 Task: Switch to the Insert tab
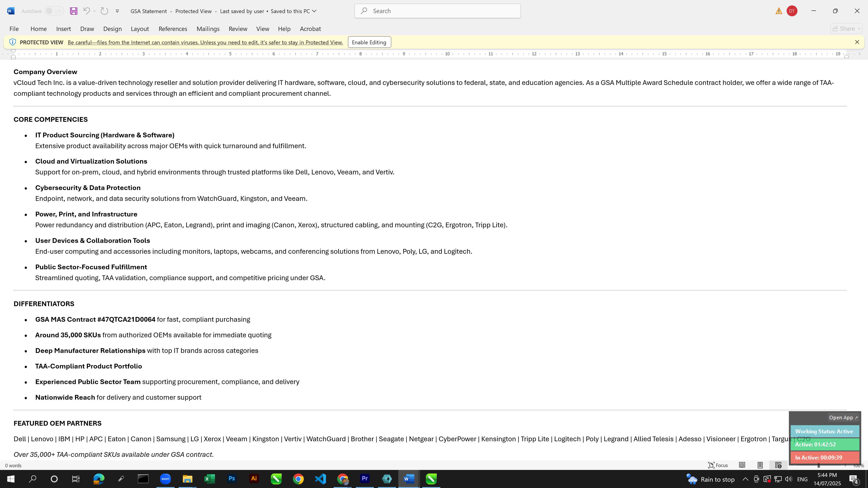(63, 29)
